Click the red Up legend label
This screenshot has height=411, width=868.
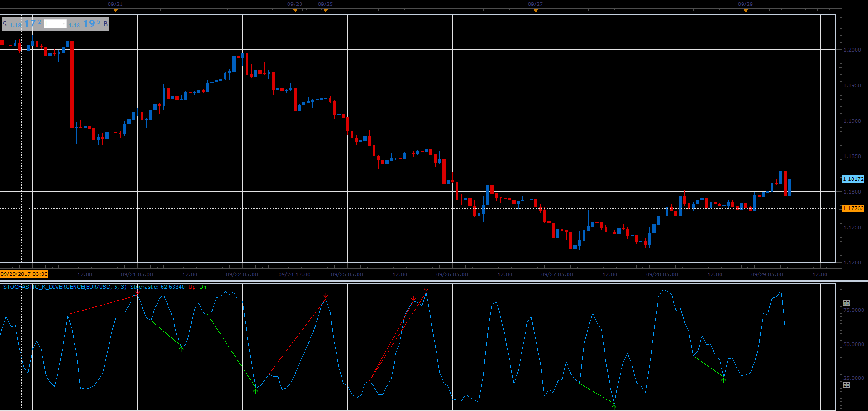point(192,287)
